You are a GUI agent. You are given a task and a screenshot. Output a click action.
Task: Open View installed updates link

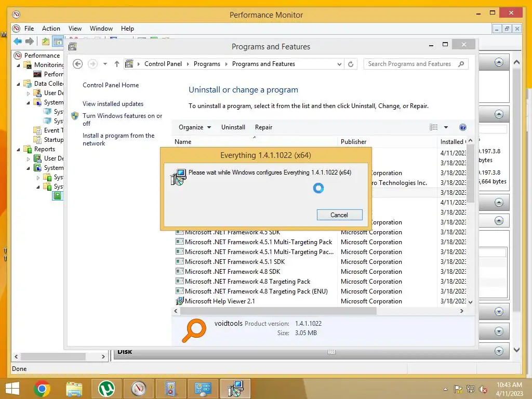click(113, 104)
